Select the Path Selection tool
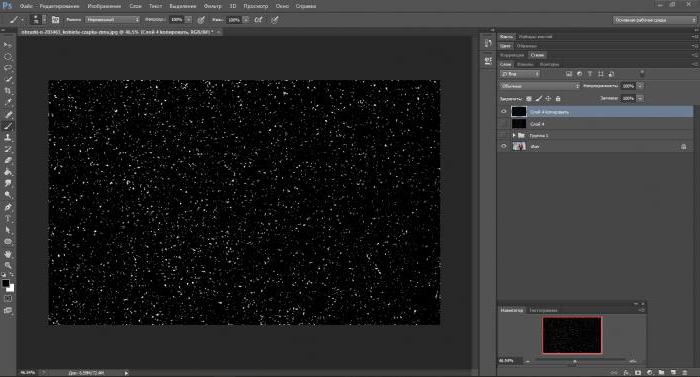Image resolution: width=700 pixels, height=377 pixels. (8, 230)
